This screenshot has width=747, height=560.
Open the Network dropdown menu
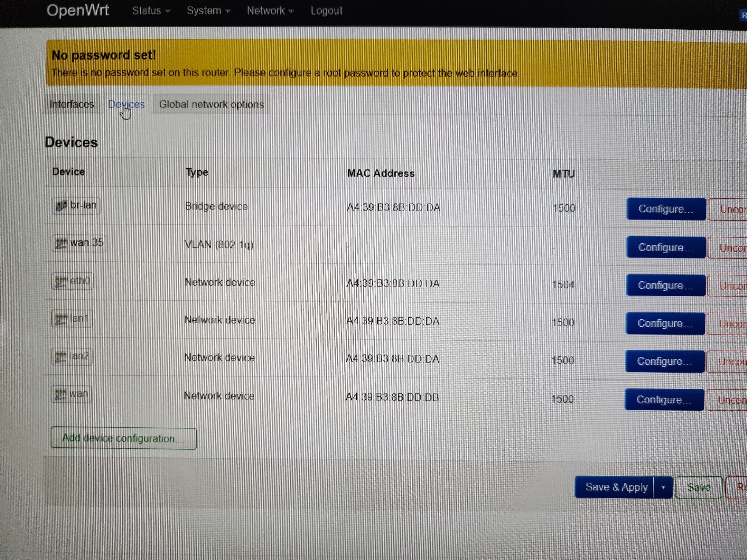coord(270,11)
